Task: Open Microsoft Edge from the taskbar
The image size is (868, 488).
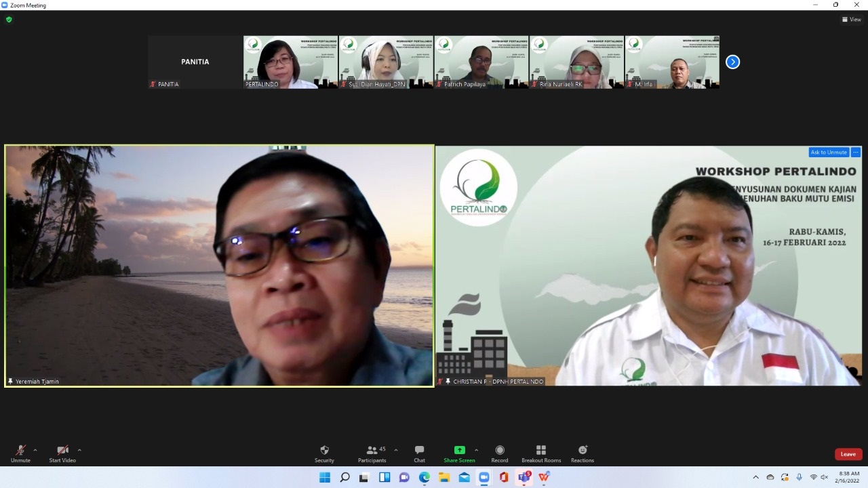Action: click(424, 477)
